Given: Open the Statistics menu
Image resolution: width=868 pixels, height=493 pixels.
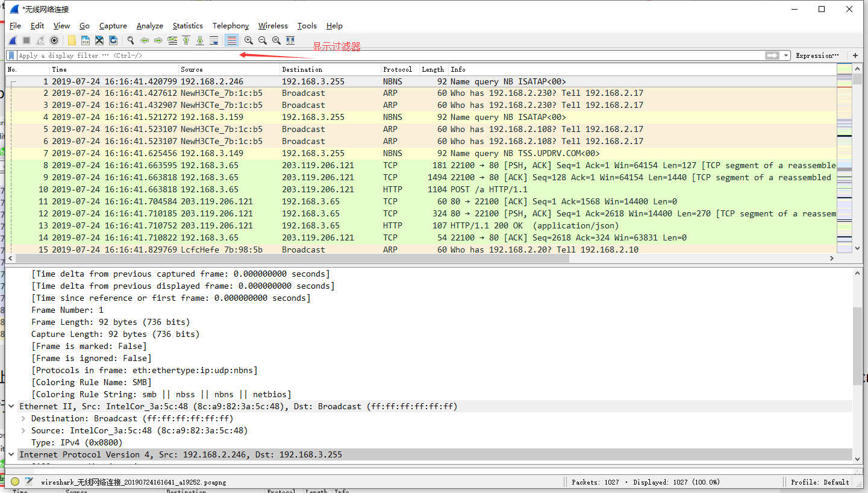Looking at the screenshot, I should tap(188, 26).
